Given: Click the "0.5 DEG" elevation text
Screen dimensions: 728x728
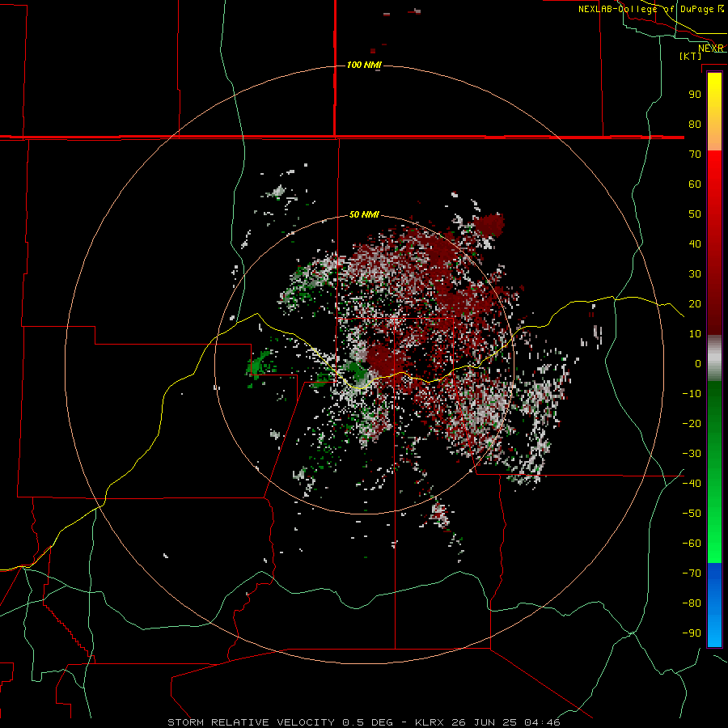Looking at the screenshot, I should tap(368, 722).
